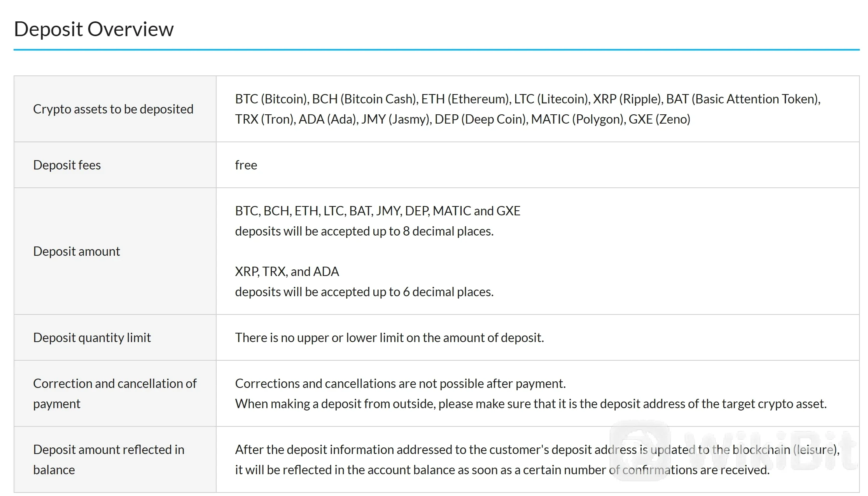Click 'Correction and cancellation of payment' label
Viewport: 868px width, 496px height.
(x=115, y=393)
